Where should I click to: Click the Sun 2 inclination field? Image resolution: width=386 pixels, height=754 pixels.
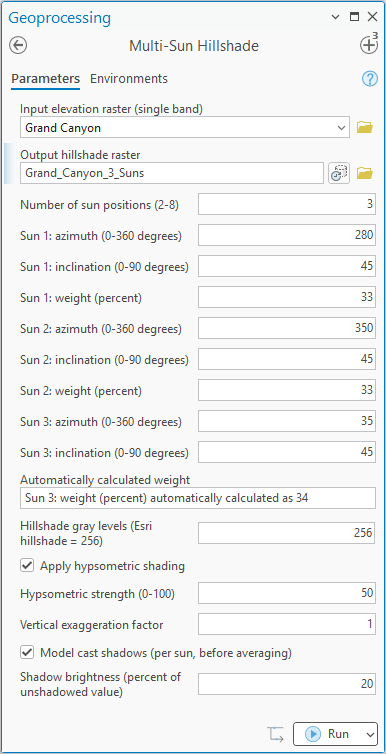click(x=286, y=359)
